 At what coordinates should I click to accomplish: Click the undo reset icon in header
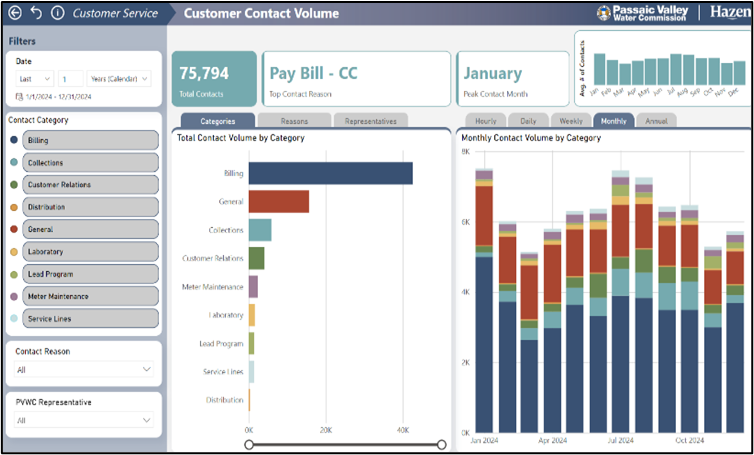[36, 13]
